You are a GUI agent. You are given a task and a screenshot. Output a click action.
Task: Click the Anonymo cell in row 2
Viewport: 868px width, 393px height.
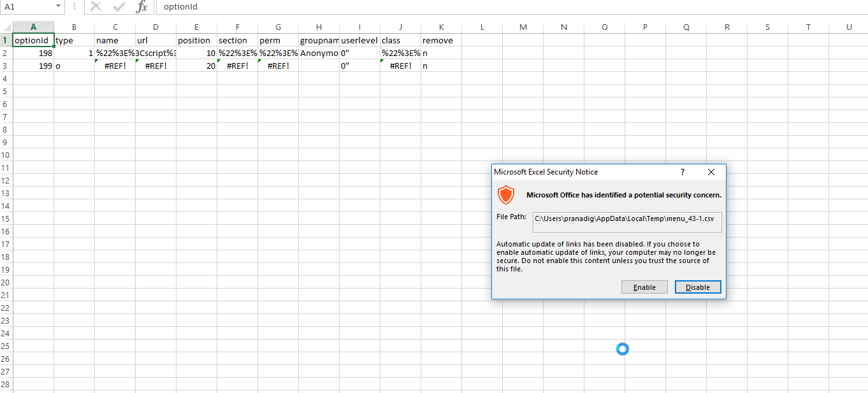[x=319, y=53]
